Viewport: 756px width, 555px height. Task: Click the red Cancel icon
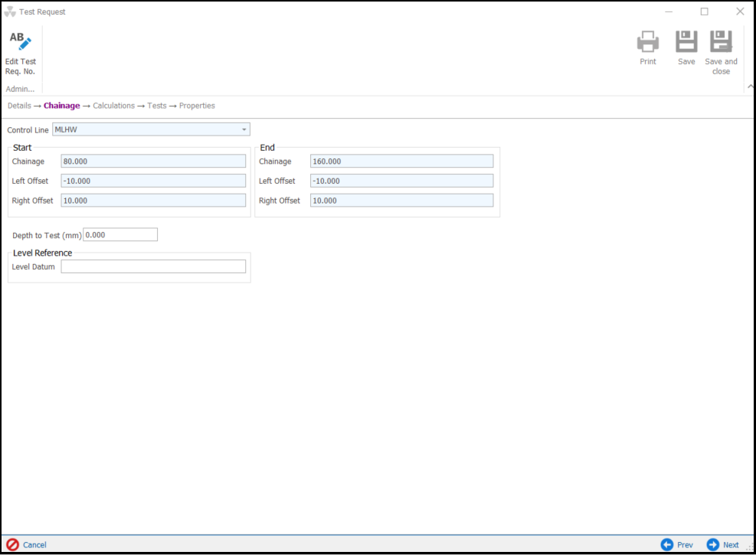pos(12,544)
